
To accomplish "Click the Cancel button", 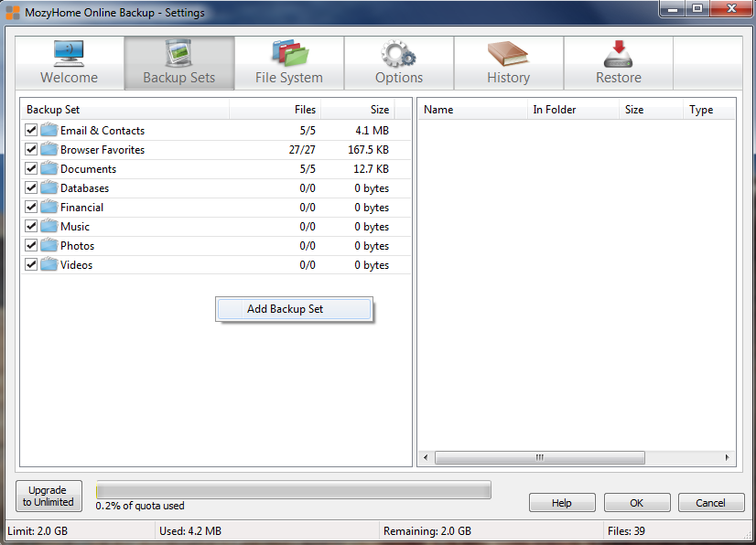I will point(711,503).
